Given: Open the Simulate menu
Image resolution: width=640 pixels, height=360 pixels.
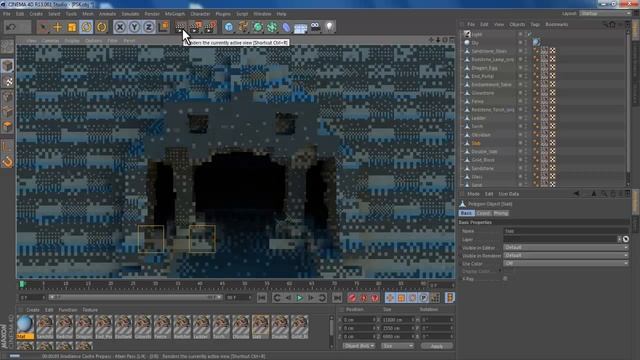Looking at the screenshot, I should coord(130,14).
